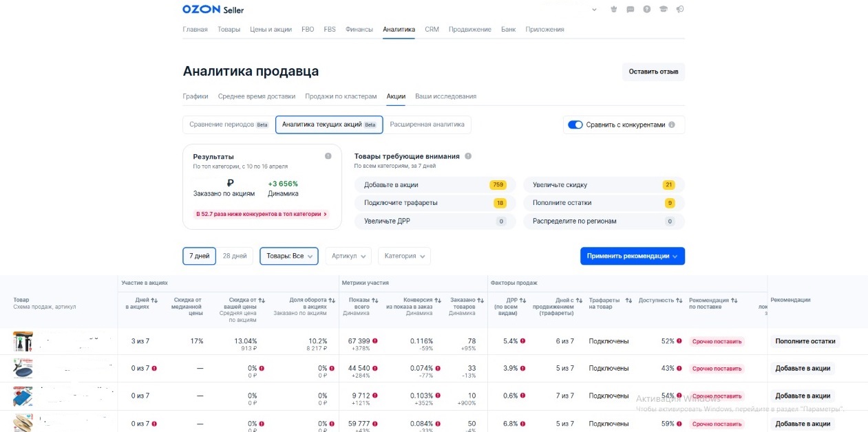Sort by Показы всего column
The width and height of the screenshot is (868, 432).
click(375, 301)
